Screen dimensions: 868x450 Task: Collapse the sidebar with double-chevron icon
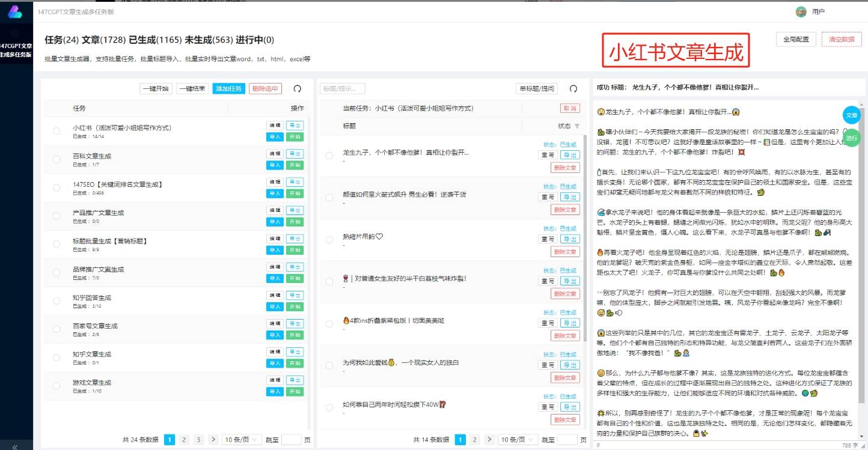tap(15, 446)
